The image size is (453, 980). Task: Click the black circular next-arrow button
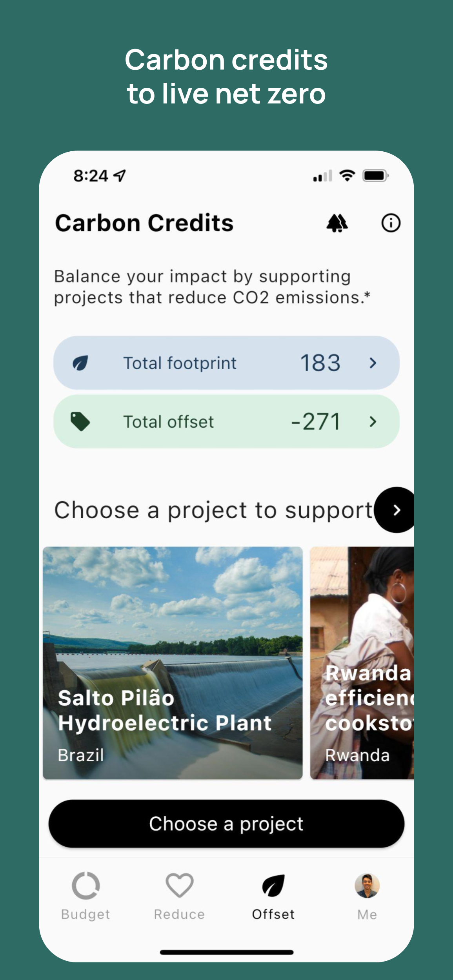click(x=395, y=510)
